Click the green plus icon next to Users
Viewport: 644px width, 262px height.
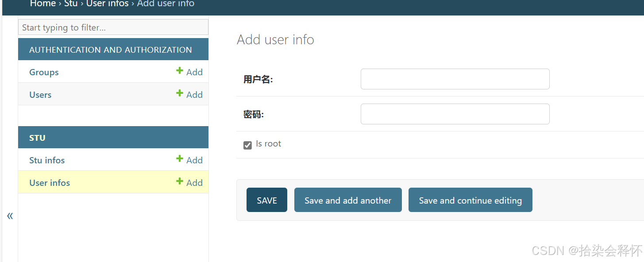(179, 94)
